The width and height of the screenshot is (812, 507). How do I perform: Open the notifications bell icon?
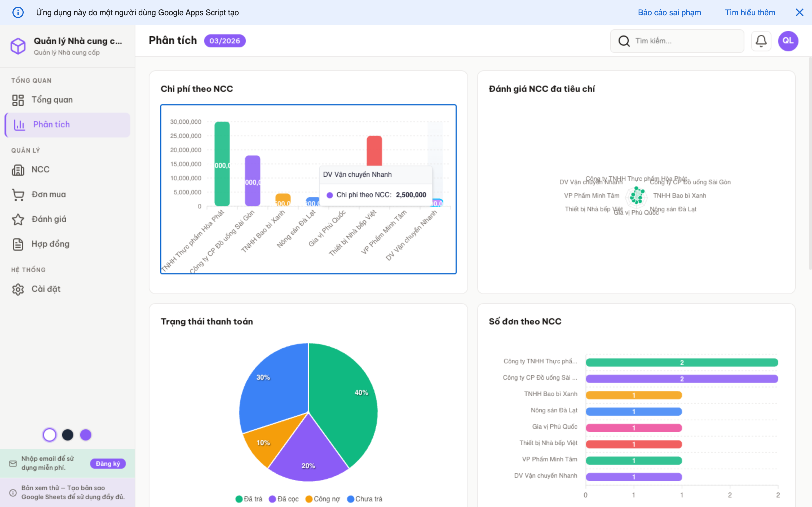(761, 41)
